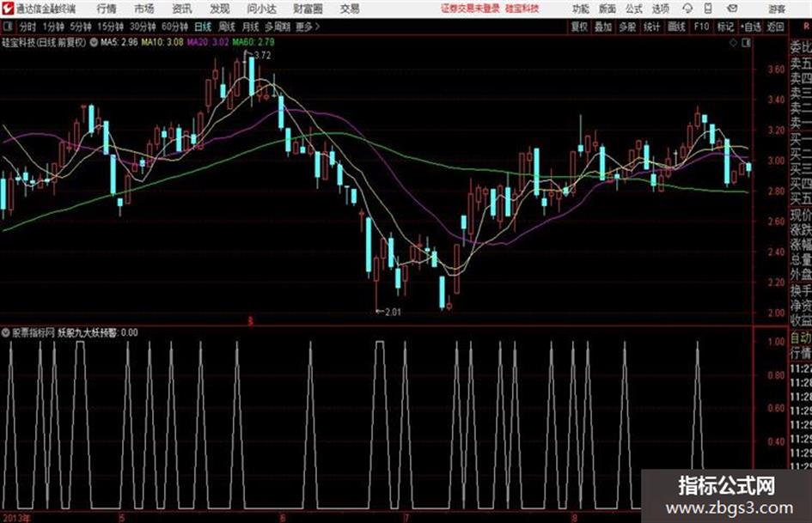The width and height of the screenshot is (812, 523).
Task: Click the 股票指标网 sub-chart label
Action: click(x=34, y=332)
